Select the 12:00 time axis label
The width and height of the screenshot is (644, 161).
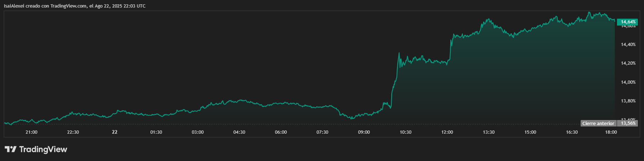coord(447,132)
